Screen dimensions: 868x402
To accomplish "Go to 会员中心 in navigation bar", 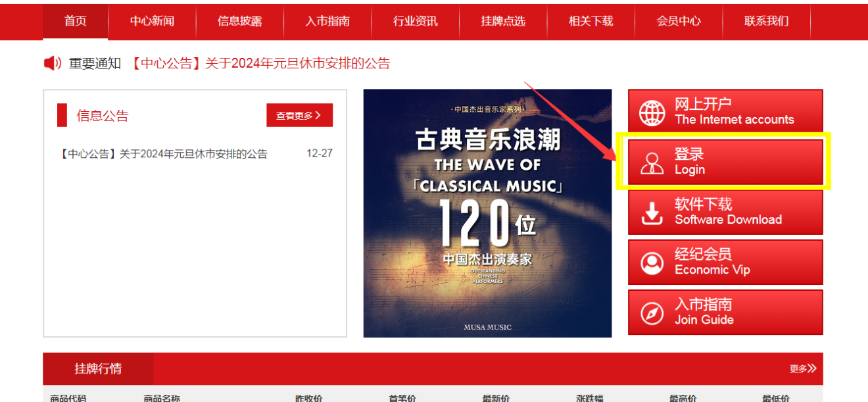I will click(x=679, y=21).
